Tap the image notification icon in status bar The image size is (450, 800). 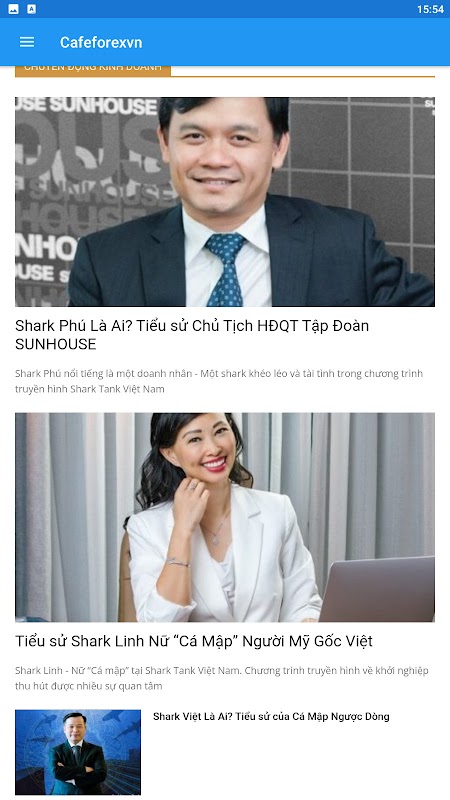tap(14, 9)
